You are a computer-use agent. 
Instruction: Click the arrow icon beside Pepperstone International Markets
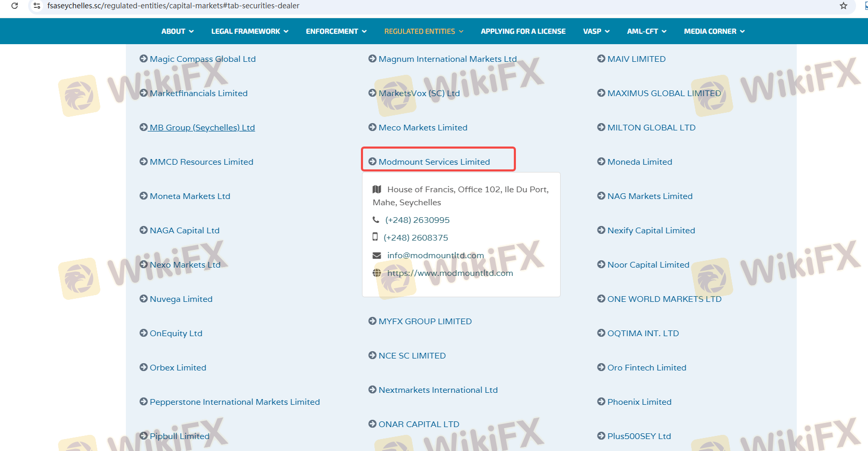(144, 402)
